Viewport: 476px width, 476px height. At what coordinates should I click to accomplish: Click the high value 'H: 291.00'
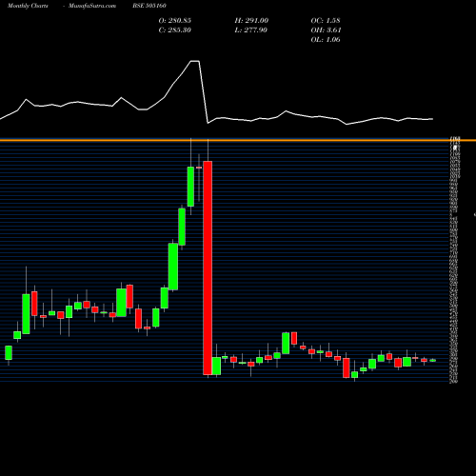(x=251, y=20)
